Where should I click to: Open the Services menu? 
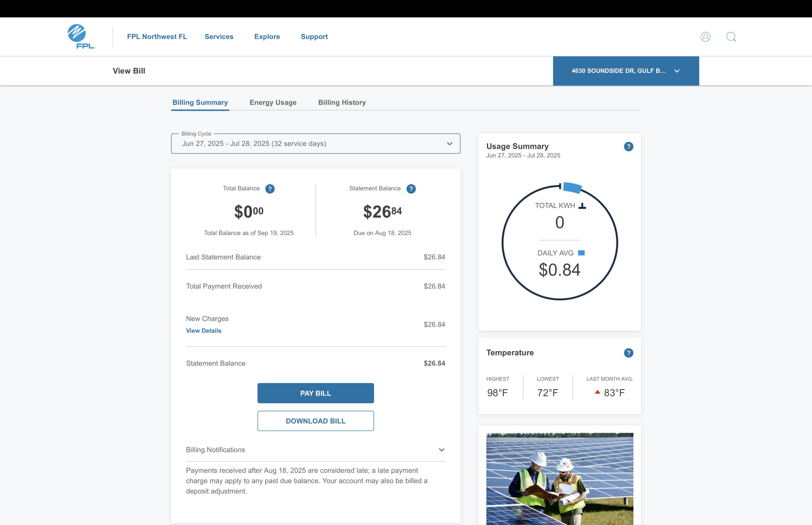[x=219, y=37]
